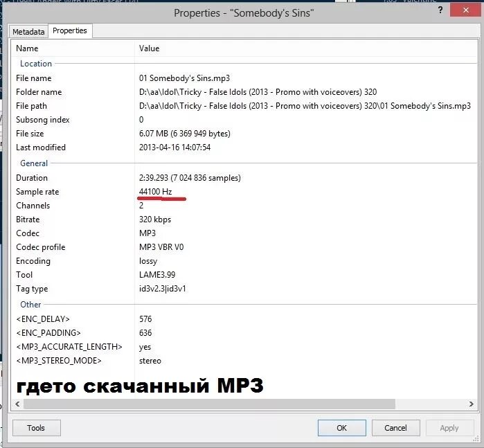Click the value 'LAME3.99'
The height and width of the screenshot is (448, 484).
tap(157, 275)
